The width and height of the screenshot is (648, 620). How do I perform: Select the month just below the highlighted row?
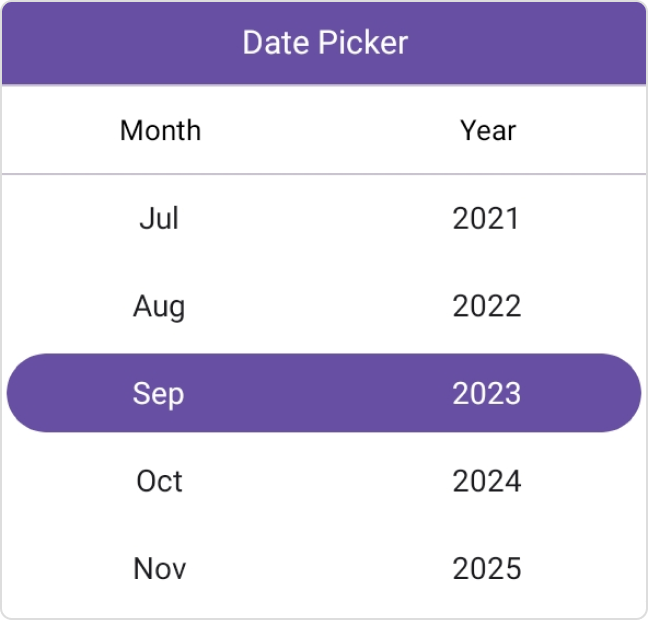[x=159, y=481]
